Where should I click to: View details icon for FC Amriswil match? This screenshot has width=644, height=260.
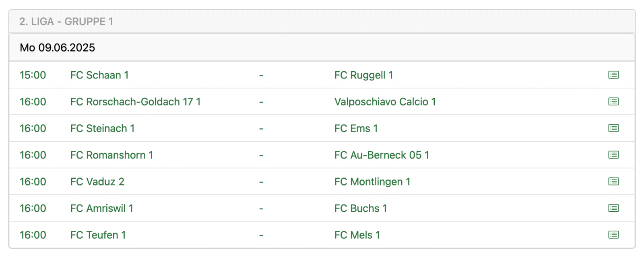(x=613, y=208)
